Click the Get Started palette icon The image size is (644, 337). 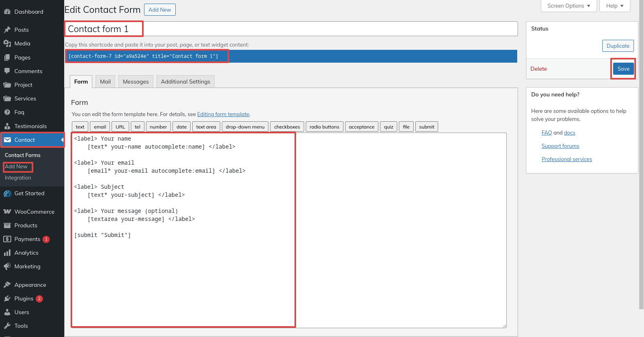[7, 193]
